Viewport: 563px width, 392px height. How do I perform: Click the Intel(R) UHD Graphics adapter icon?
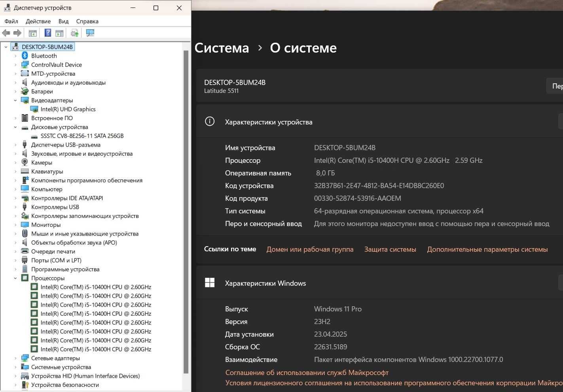pyautogui.click(x=34, y=109)
